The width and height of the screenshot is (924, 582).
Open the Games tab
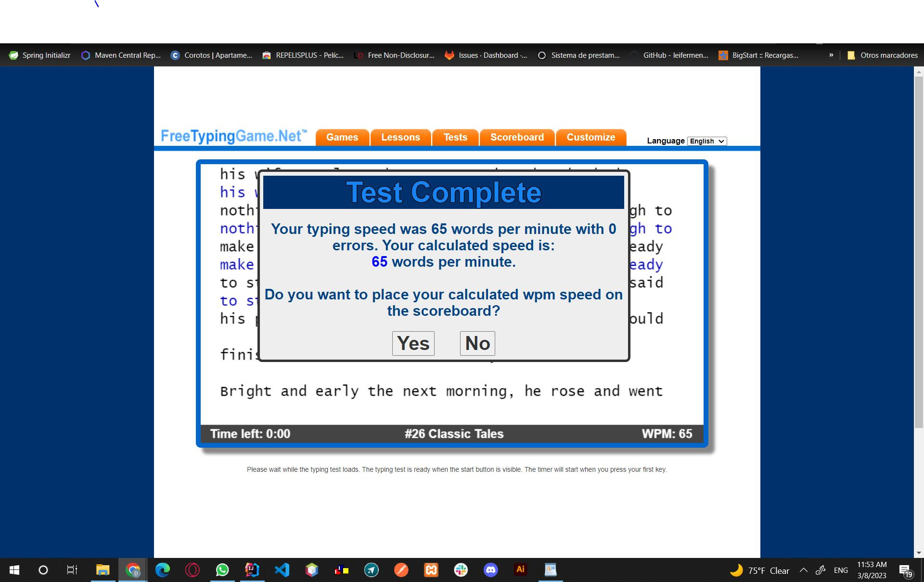[342, 137]
